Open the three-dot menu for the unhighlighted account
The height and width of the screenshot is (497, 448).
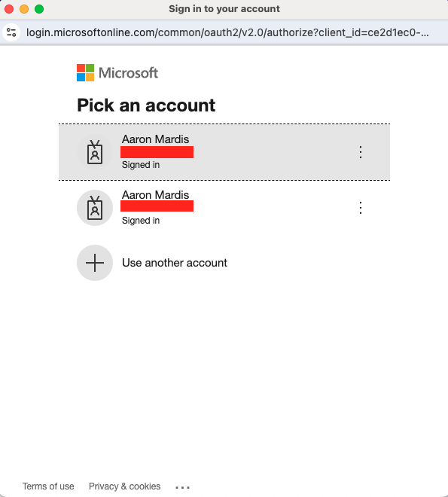coord(361,208)
